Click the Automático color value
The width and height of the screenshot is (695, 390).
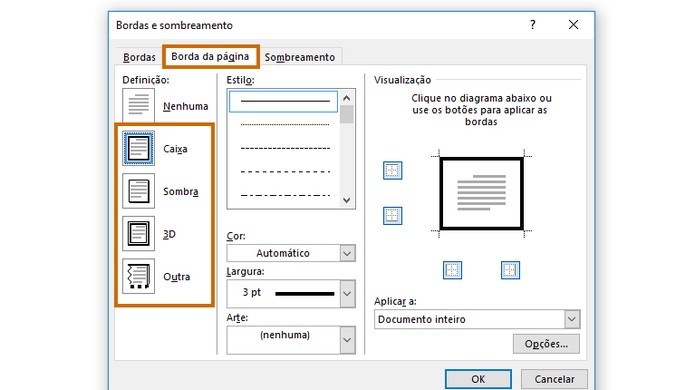click(283, 253)
